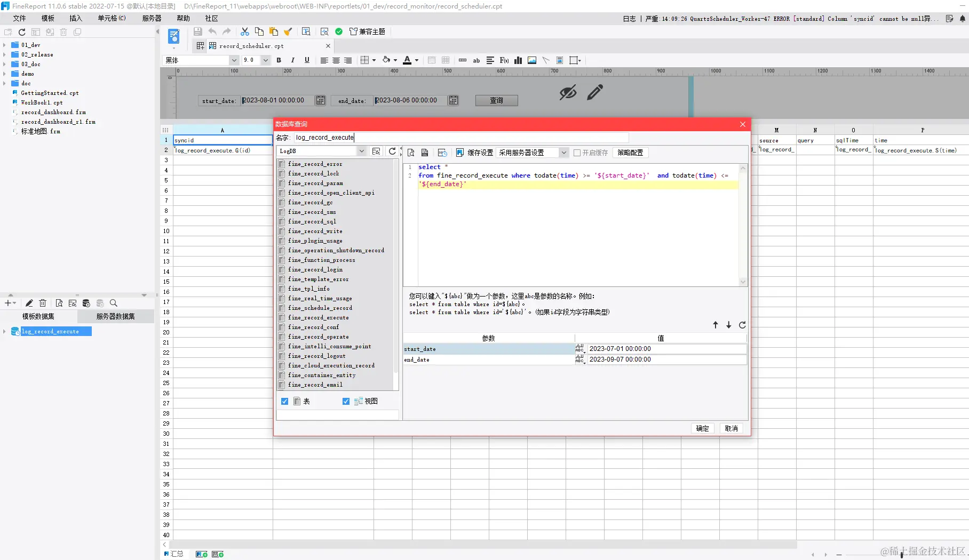The width and height of the screenshot is (969, 560).
Task: Uncheck the 表 checkbox in table list
Action: point(285,401)
